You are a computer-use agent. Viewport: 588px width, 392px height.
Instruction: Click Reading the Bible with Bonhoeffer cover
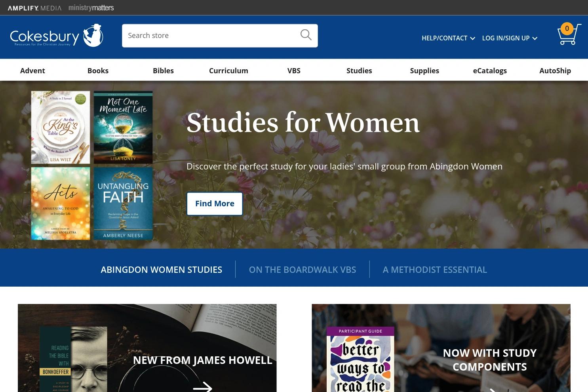click(x=73, y=359)
